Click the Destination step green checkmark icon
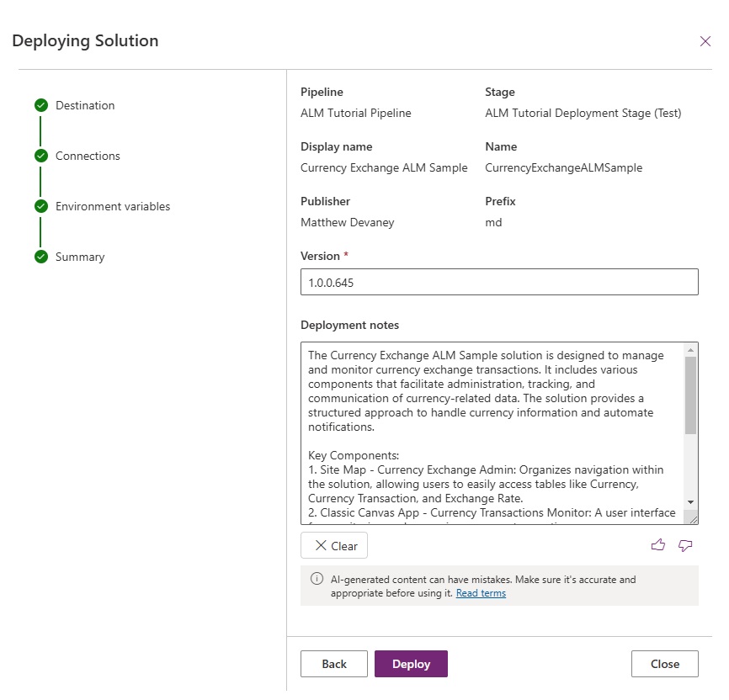This screenshot has width=729, height=700. pyautogui.click(x=41, y=105)
